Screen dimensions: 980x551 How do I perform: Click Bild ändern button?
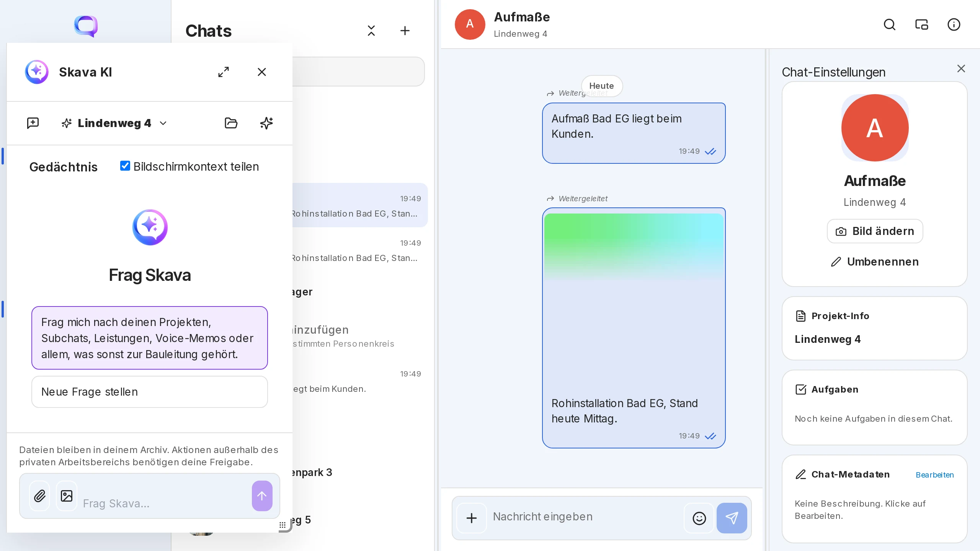click(875, 231)
